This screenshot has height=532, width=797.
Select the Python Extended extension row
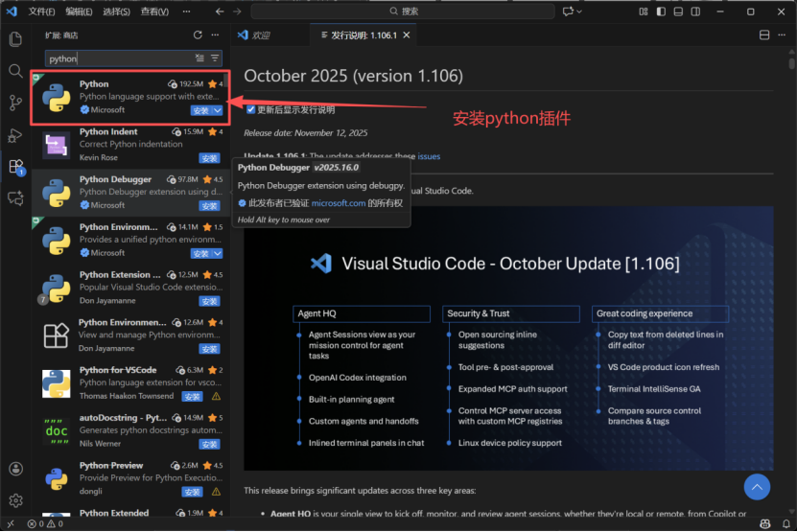coord(131,512)
